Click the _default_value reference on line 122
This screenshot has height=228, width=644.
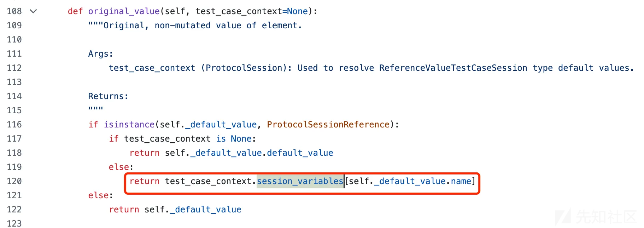click(206, 210)
